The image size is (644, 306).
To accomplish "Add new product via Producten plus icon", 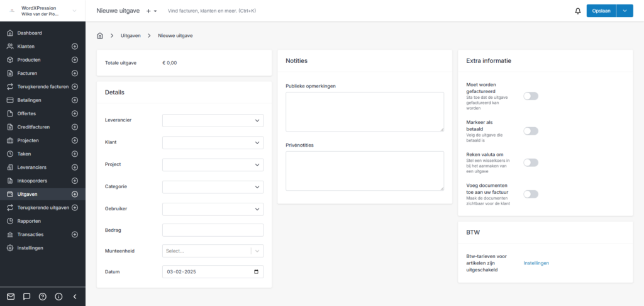I will 75,60.
